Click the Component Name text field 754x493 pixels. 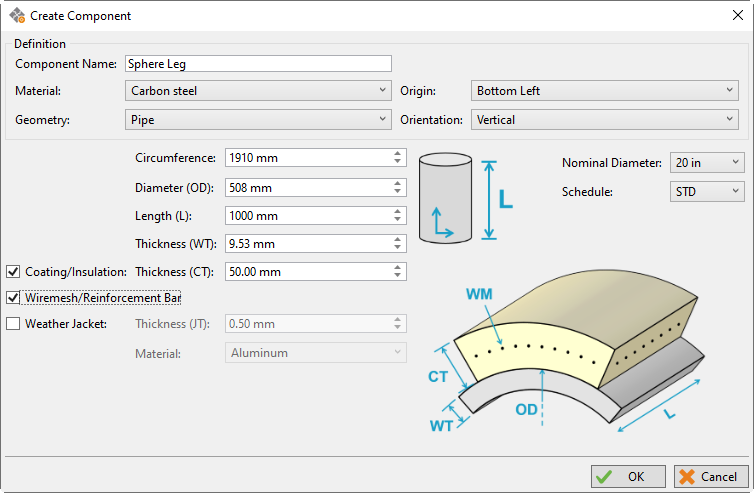(257, 63)
